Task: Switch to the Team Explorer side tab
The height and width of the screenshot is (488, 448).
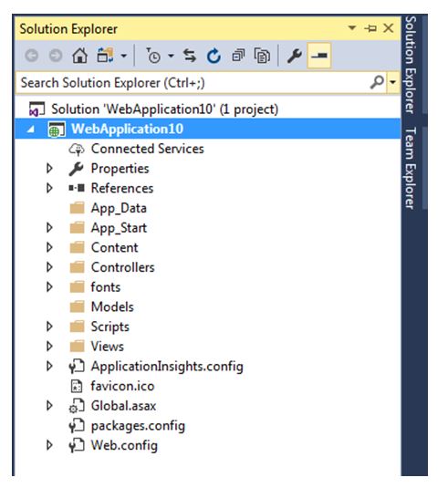Action: coord(411,169)
